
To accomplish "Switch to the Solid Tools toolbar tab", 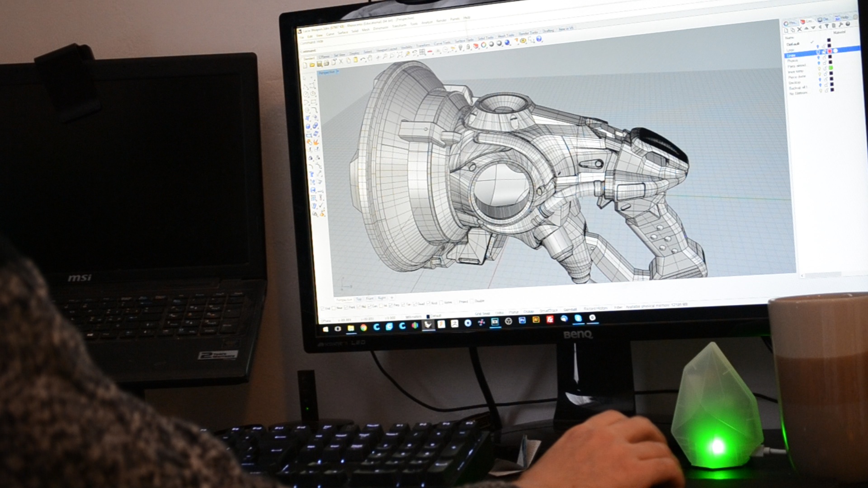I will 486,38.
